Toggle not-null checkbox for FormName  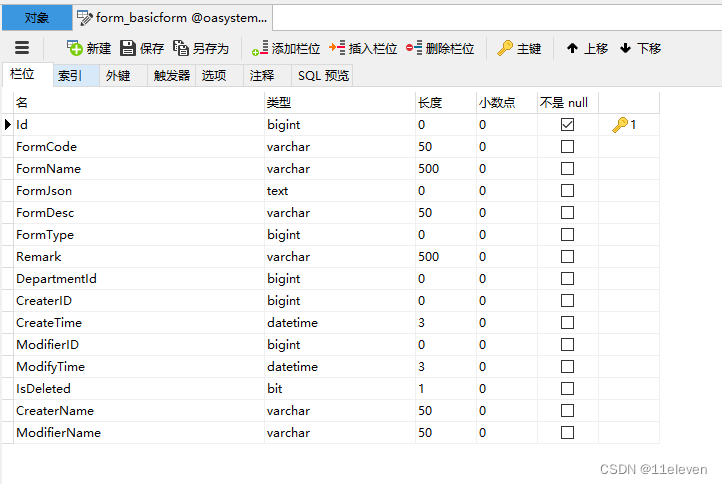[567, 169]
